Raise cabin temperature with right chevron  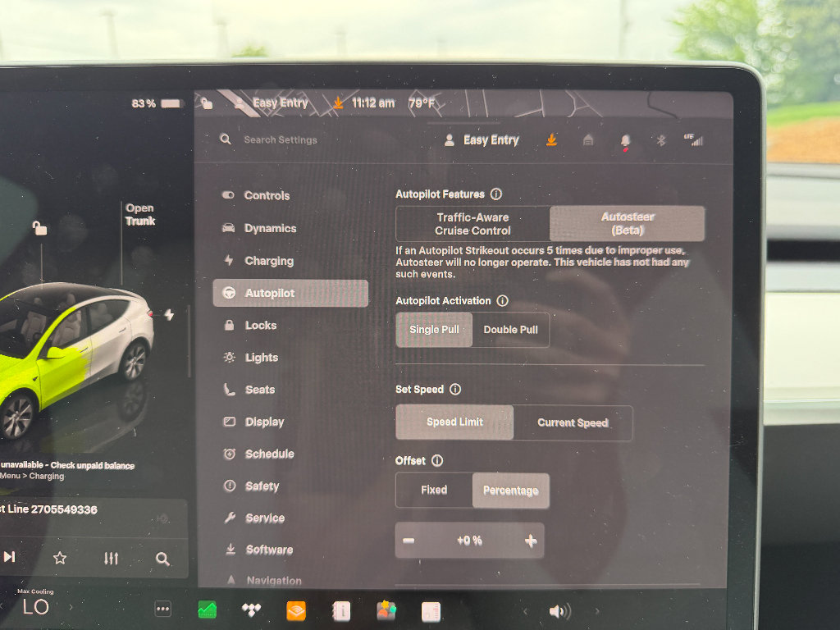click(x=71, y=608)
